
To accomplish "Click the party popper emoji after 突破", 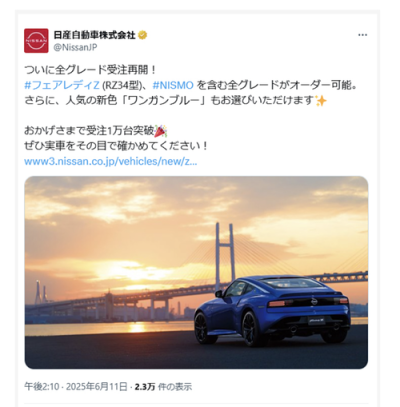I will [161, 131].
